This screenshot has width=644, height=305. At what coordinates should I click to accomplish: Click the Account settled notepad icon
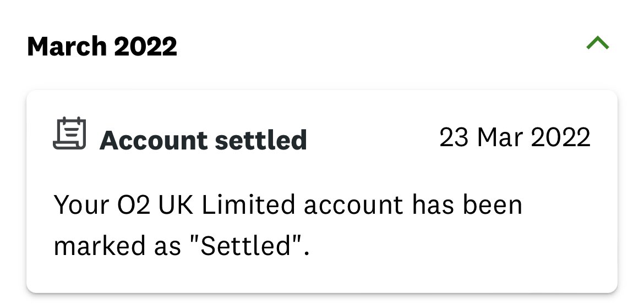69,133
